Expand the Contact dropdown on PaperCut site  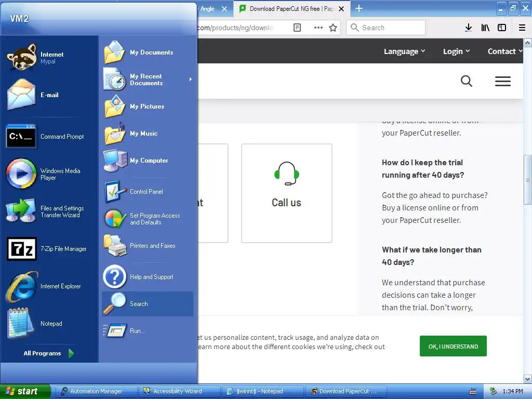[505, 51]
